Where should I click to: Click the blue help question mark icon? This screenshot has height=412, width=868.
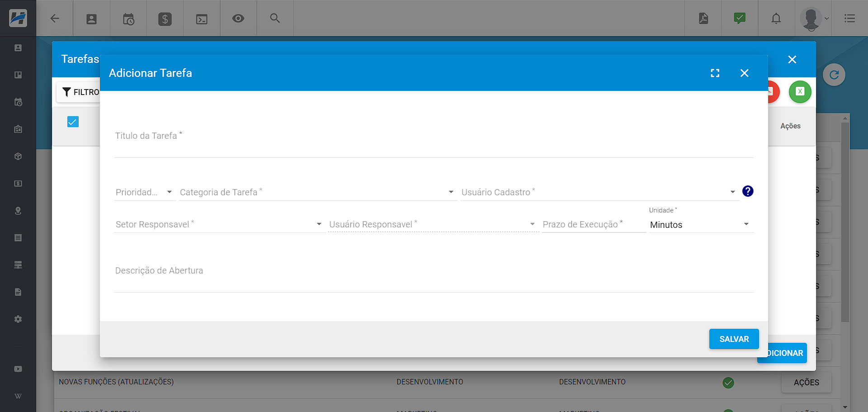[748, 191]
